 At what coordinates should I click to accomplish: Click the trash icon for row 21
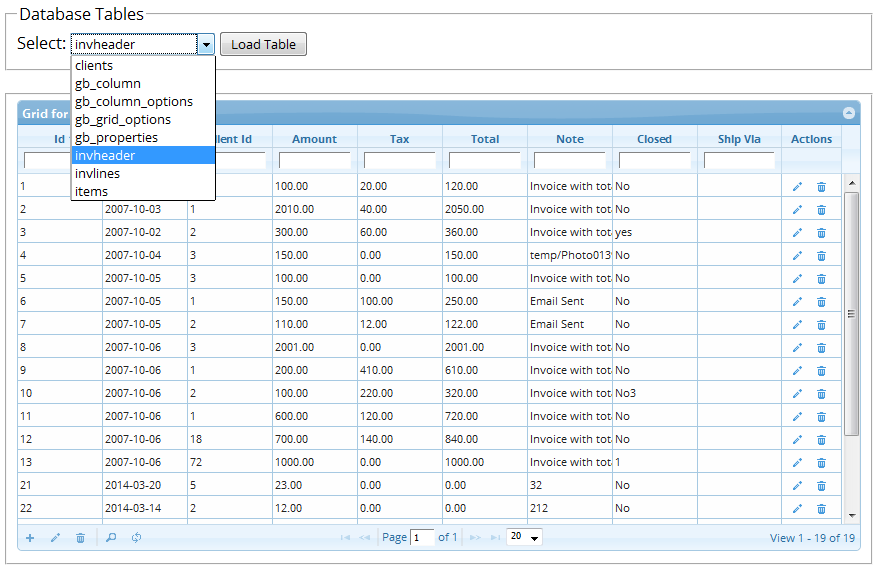click(821, 485)
